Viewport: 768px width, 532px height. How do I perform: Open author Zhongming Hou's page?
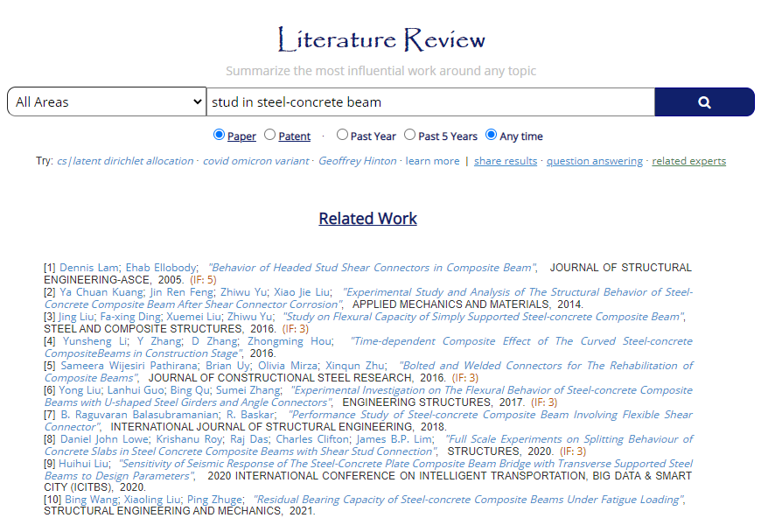tap(290, 341)
